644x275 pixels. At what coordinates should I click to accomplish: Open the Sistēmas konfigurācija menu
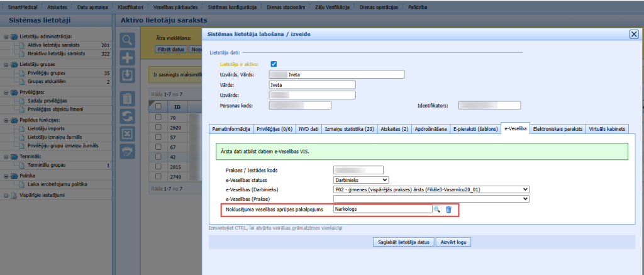[233, 8]
